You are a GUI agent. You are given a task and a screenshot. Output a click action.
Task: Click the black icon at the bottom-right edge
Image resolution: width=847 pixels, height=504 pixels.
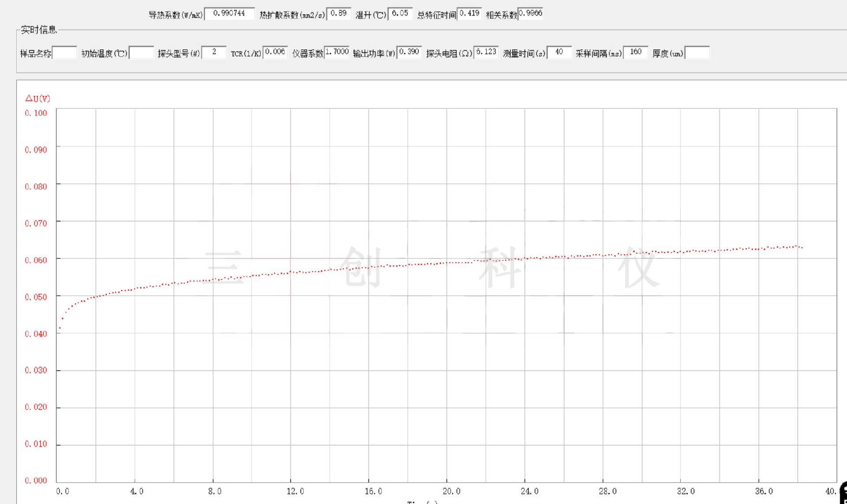pyautogui.click(x=843, y=493)
